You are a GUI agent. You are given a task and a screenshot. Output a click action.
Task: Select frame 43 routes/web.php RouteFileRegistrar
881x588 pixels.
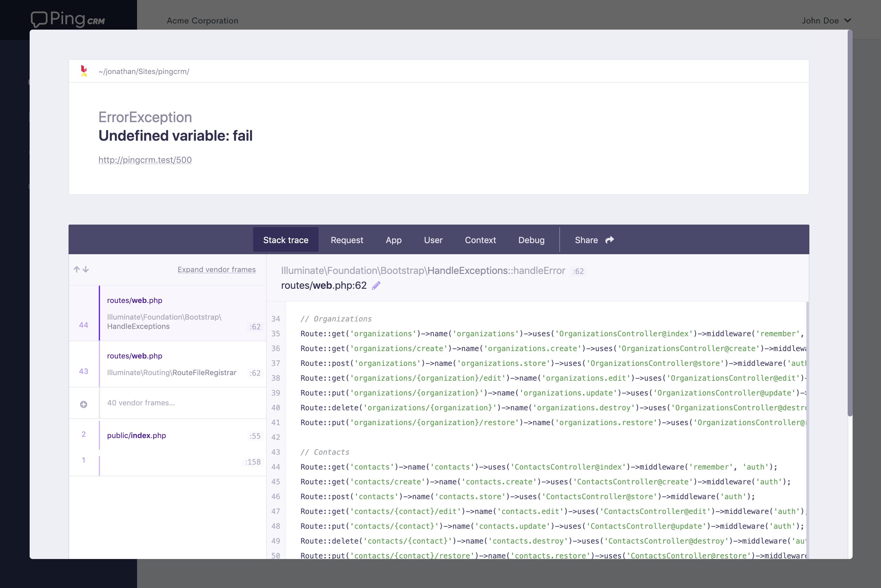tap(167, 364)
